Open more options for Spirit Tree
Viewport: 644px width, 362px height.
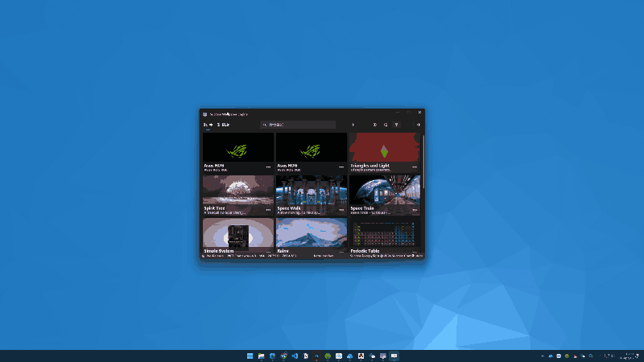pyautogui.click(x=269, y=209)
